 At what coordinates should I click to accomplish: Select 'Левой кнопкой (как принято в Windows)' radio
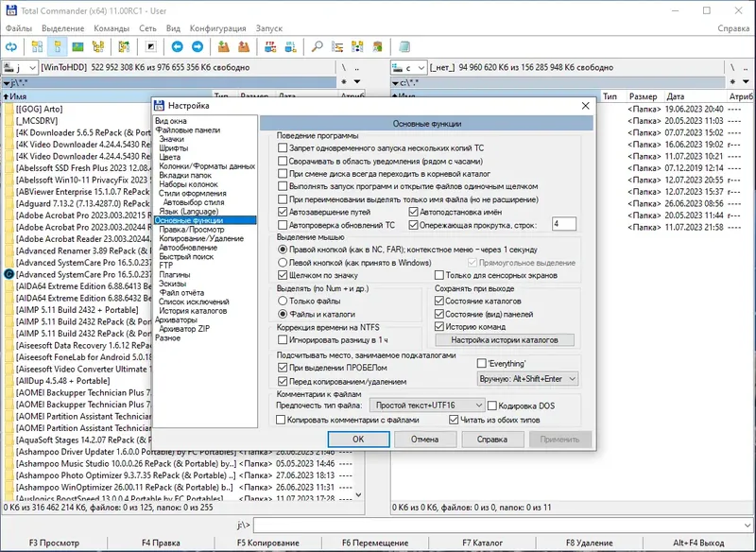(283, 263)
